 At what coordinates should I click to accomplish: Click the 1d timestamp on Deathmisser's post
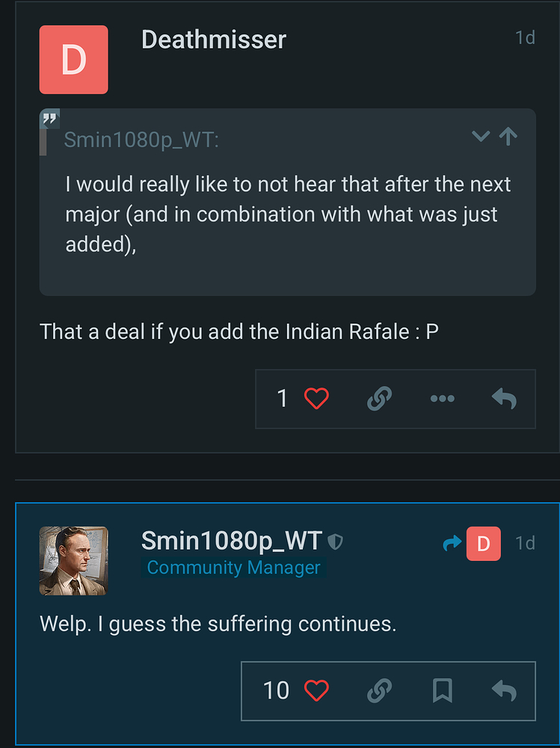(x=525, y=37)
